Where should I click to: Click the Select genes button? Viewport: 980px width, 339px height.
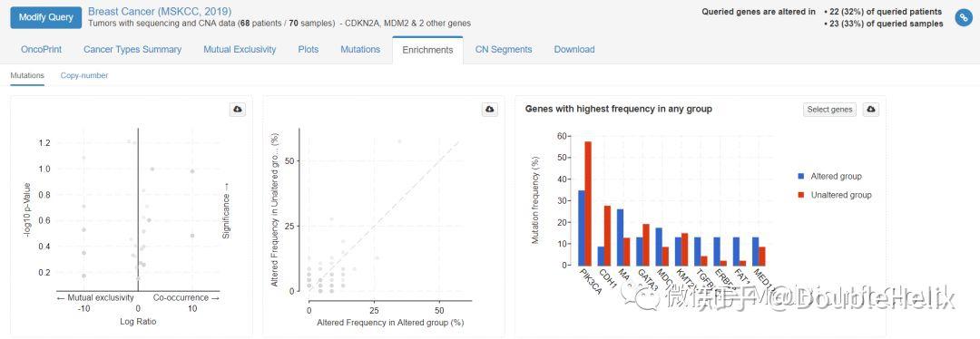(x=829, y=110)
